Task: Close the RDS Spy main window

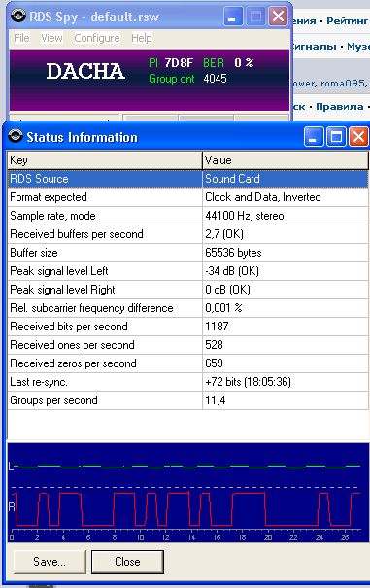Action: (278, 17)
